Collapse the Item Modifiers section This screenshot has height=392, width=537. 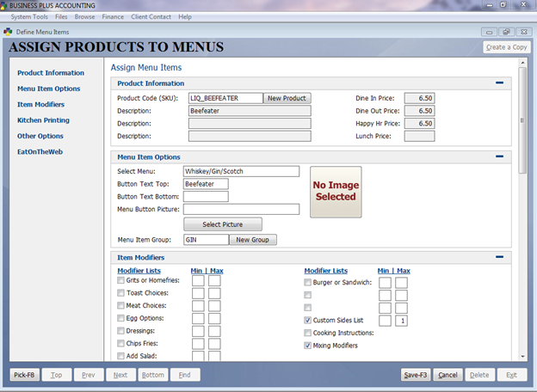(499, 256)
